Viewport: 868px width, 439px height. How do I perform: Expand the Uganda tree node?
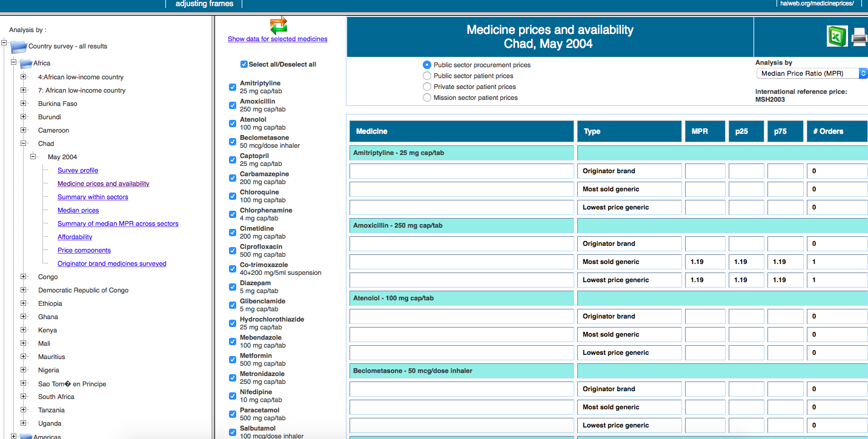coord(24,423)
